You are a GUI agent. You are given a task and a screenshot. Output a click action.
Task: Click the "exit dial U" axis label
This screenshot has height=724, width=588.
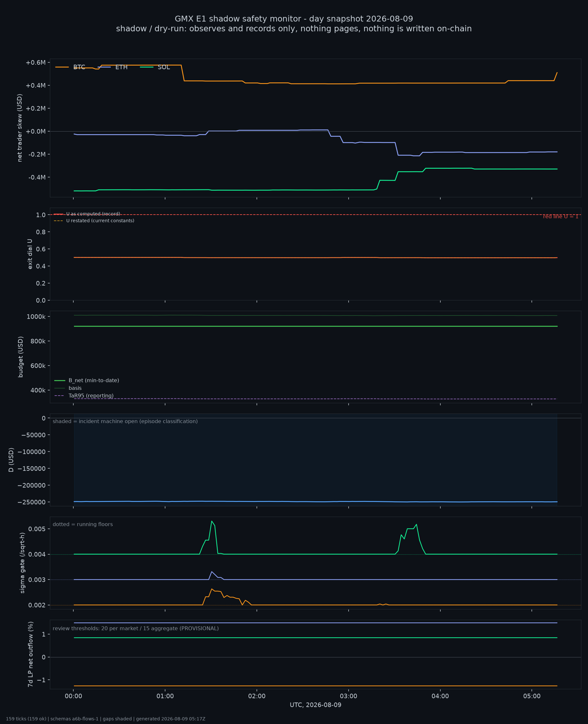(30, 254)
